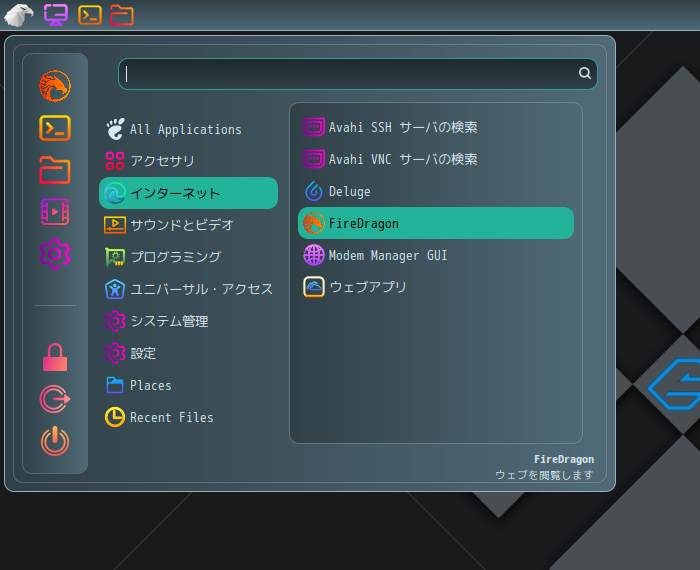This screenshot has width=700, height=570.
Task: Select the アクセサリ category
Action: [188, 161]
